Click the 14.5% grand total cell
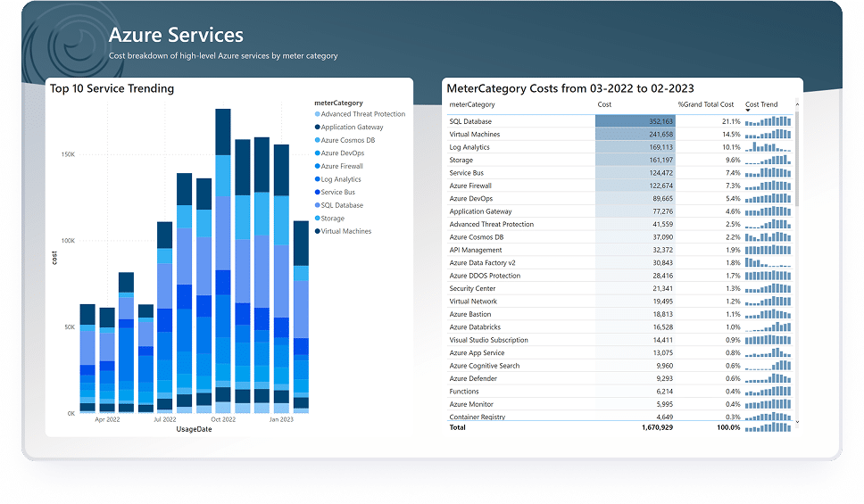Screen dimensions: 864x504 coord(731,135)
